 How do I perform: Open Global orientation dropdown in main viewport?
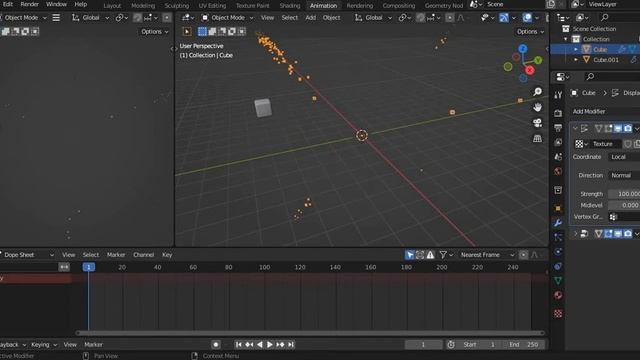[373, 18]
